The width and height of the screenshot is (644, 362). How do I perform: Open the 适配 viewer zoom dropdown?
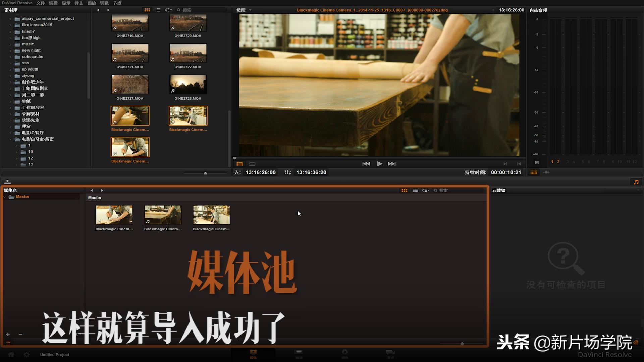click(x=244, y=10)
